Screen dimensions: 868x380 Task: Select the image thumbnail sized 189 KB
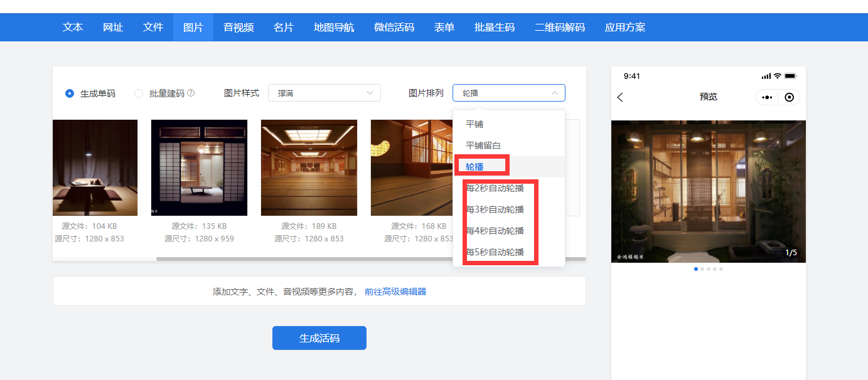click(309, 168)
